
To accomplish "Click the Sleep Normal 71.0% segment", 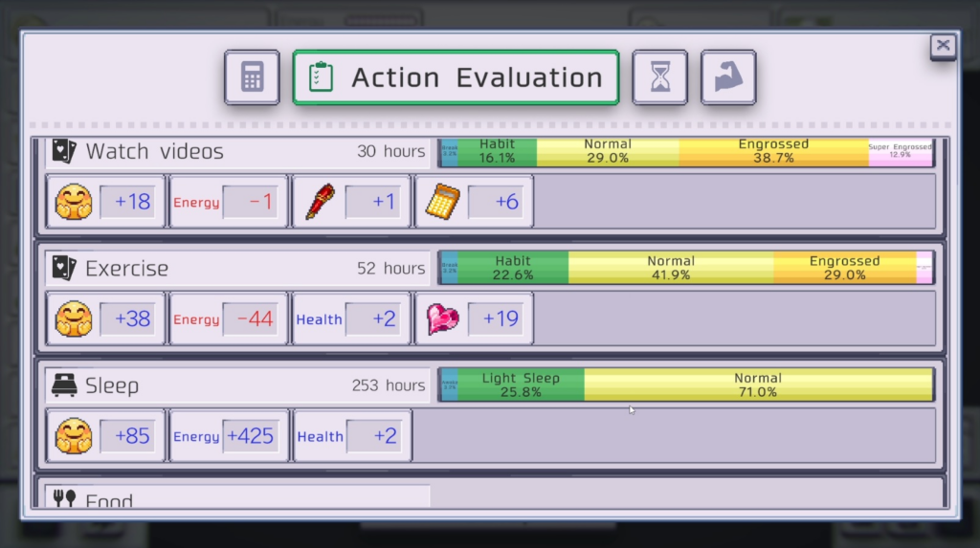I will coord(758,384).
